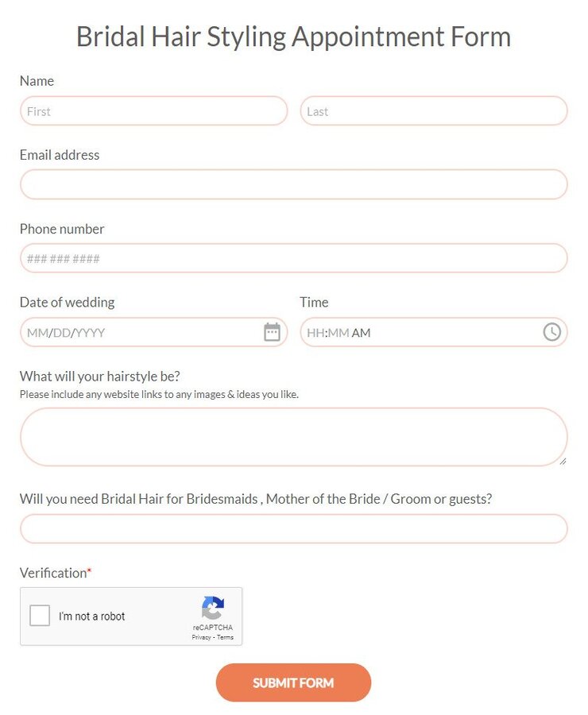Select the MM/DD/YYYY date field
588x715 pixels.
tap(135, 332)
